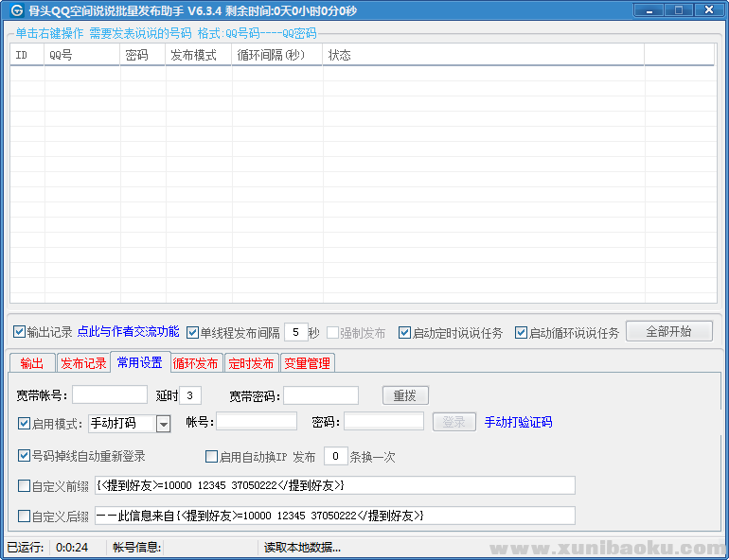
Task: Click the app logo icon in title bar
Action: tap(16, 11)
